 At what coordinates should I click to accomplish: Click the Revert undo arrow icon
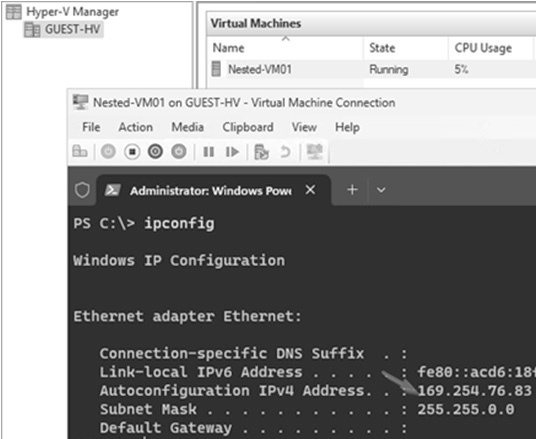tap(285, 152)
